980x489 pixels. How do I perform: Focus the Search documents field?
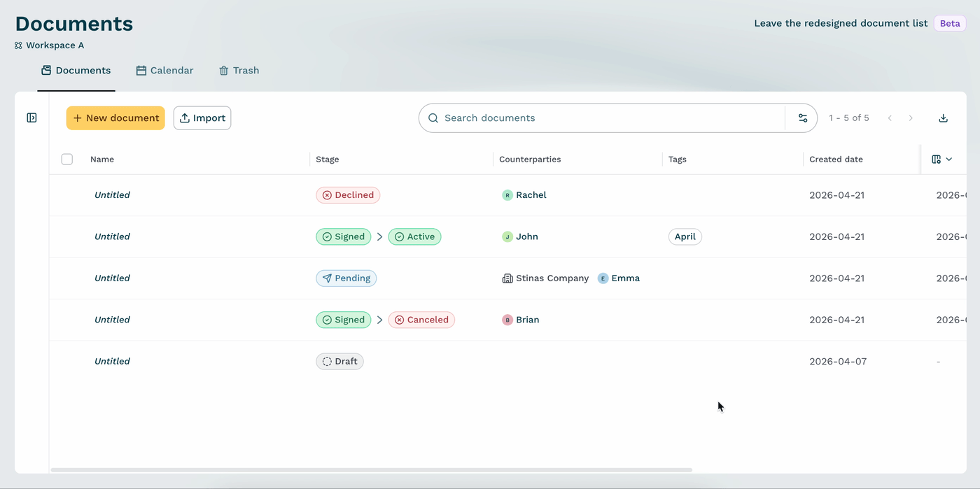(602, 118)
